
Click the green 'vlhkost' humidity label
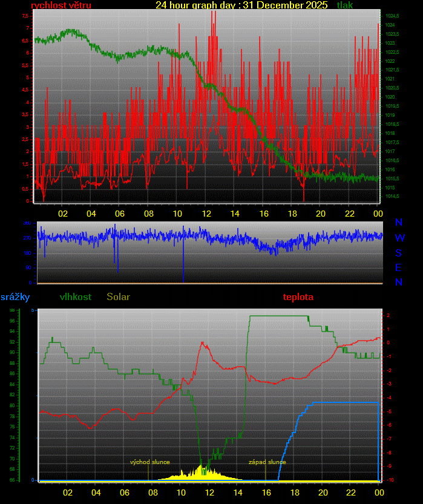(76, 297)
